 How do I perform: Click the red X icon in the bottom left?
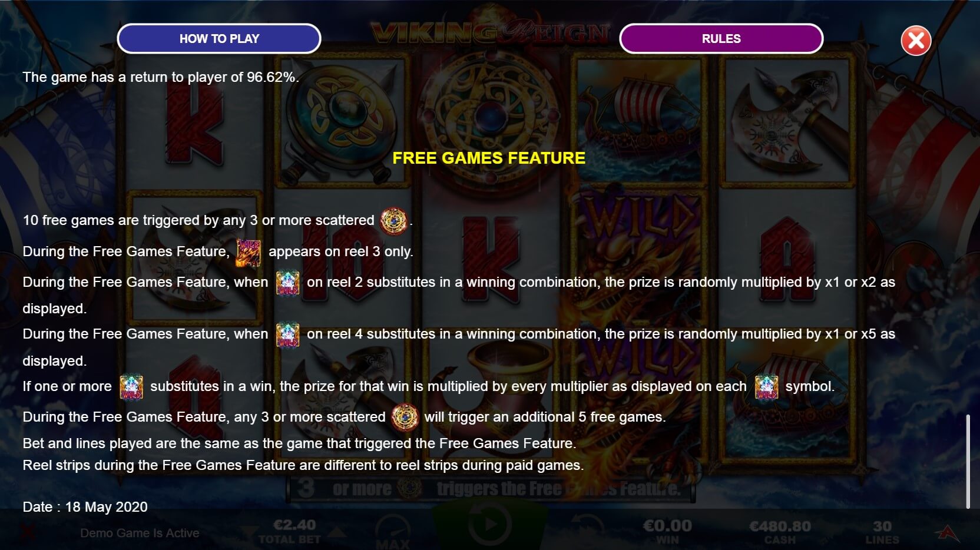[x=27, y=533]
